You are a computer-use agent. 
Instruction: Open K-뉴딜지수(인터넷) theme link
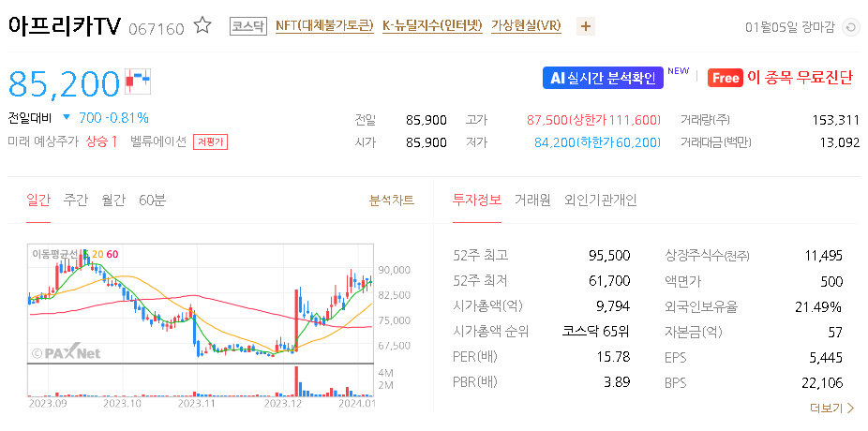coord(432,26)
